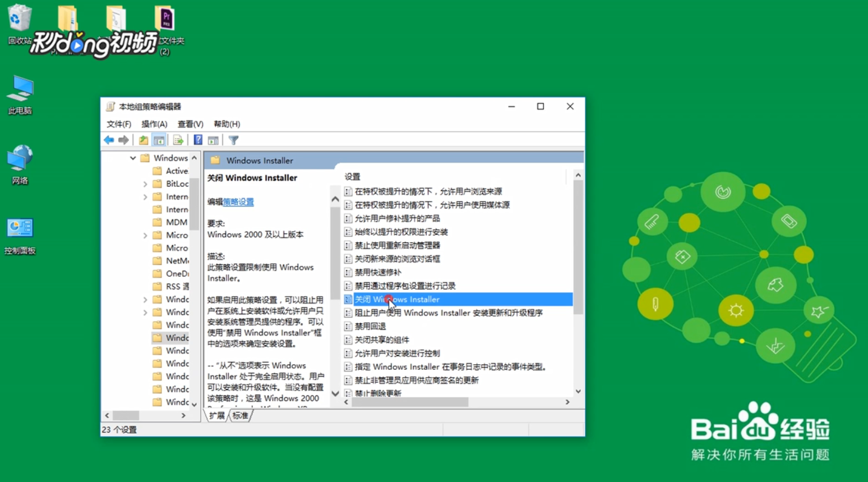Select 在特权被提升的情况下，允许用户使用媒体源
Image resolution: width=868 pixels, height=482 pixels.
coord(432,205)
